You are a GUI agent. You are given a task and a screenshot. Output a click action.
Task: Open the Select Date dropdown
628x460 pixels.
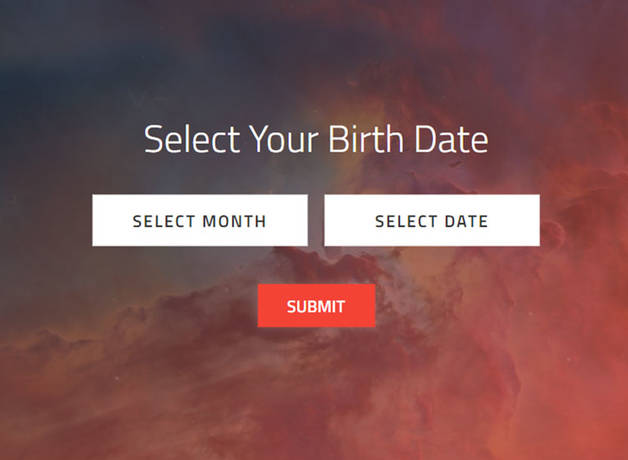click(x=431, y=220)
